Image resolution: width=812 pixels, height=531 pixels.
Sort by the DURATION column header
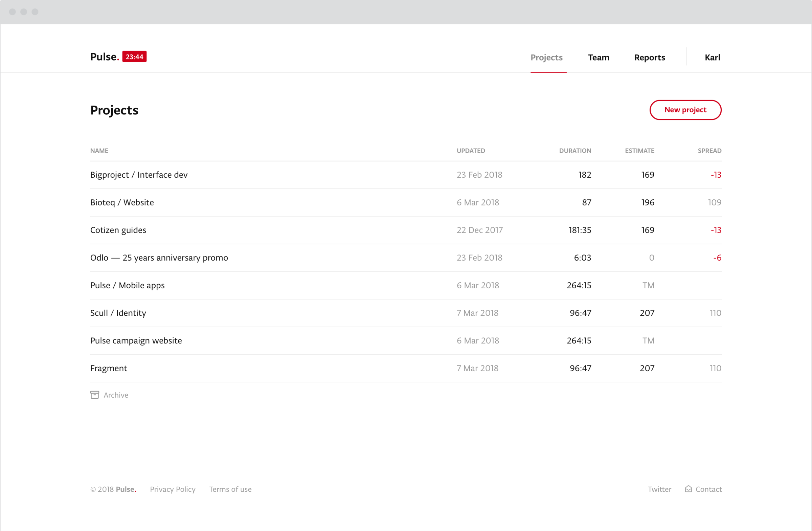click(575, 151)
